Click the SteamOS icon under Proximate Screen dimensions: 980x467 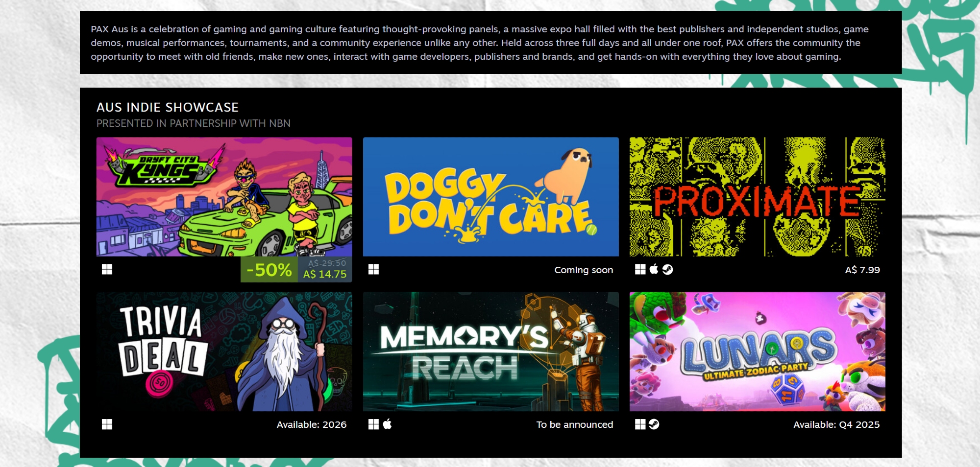[667, 269]
